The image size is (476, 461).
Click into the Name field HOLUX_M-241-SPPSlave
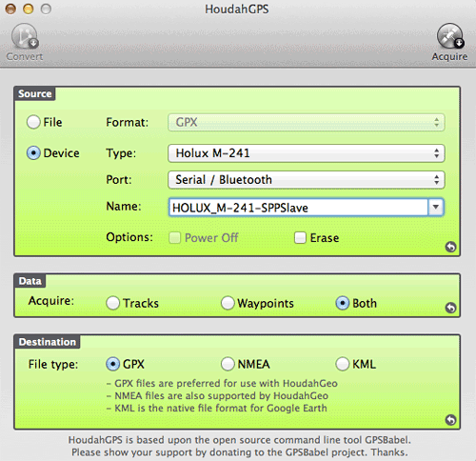pos(298,208)
